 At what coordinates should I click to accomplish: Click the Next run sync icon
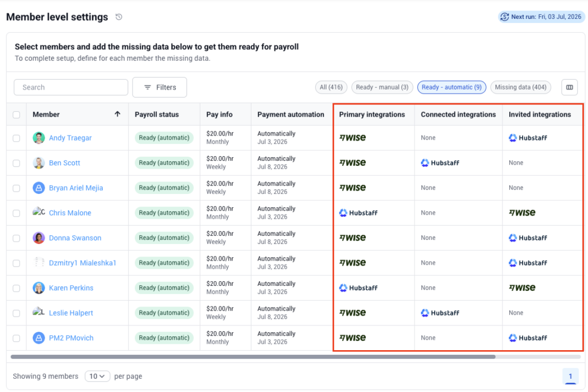(504, 17)
